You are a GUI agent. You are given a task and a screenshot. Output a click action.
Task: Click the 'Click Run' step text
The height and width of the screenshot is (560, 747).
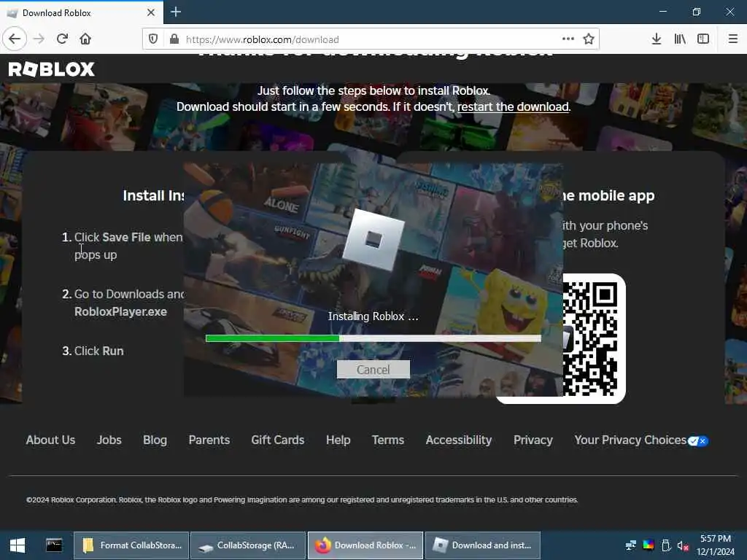[x=98, y=351]
